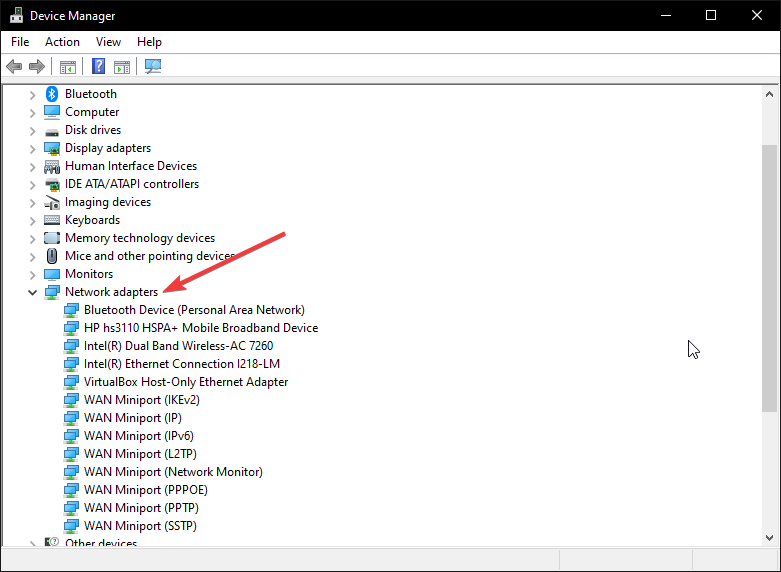Click the Bluetooth category icon

pyautogui.click(x=52, y=94)
